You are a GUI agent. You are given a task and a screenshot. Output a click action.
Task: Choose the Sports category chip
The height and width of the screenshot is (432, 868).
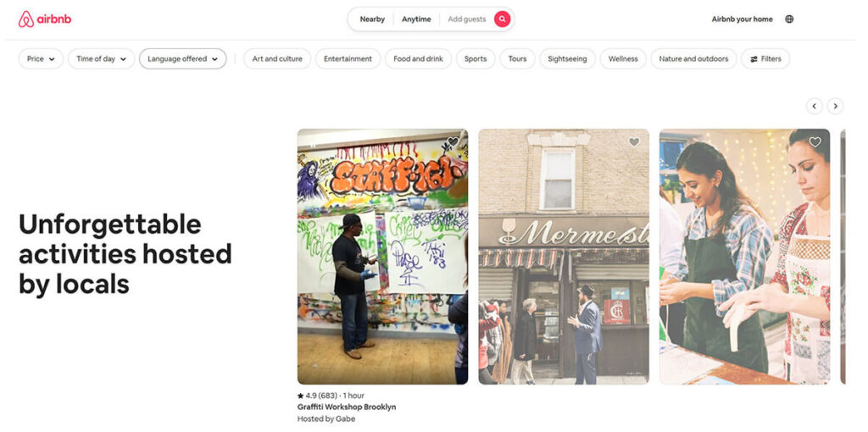point(476,58)
